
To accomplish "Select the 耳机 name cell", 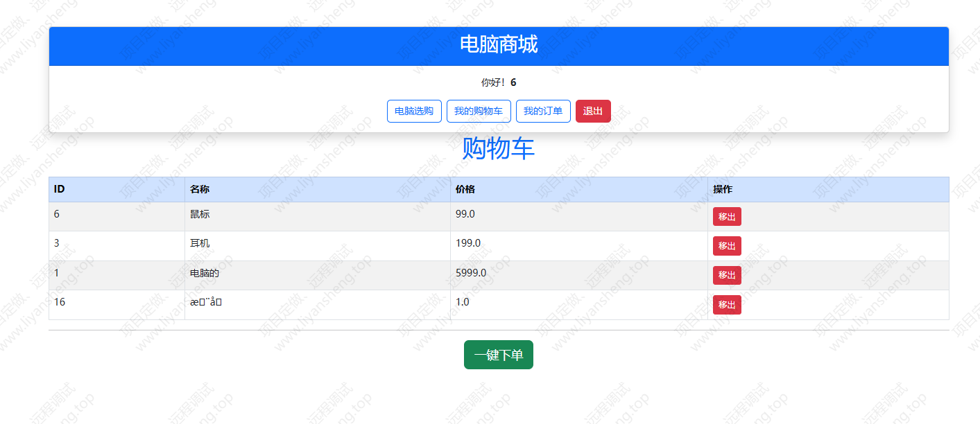I will [x=318, y=246].
